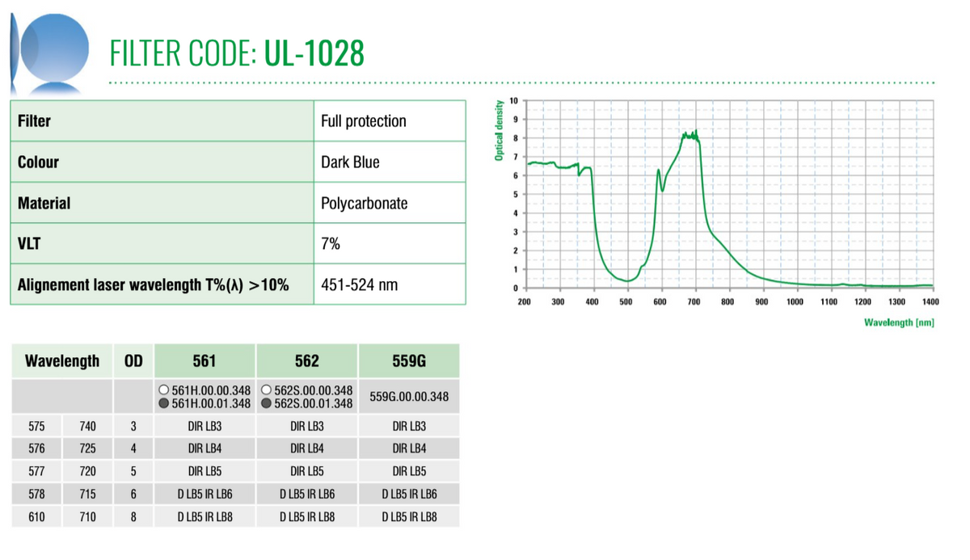
Task: Click the 'Full protection' filter value
Action: [x=363, y=121]
